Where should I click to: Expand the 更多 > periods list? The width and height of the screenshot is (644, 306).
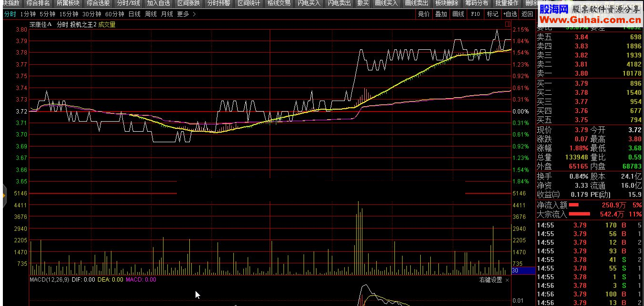point(186,14)
